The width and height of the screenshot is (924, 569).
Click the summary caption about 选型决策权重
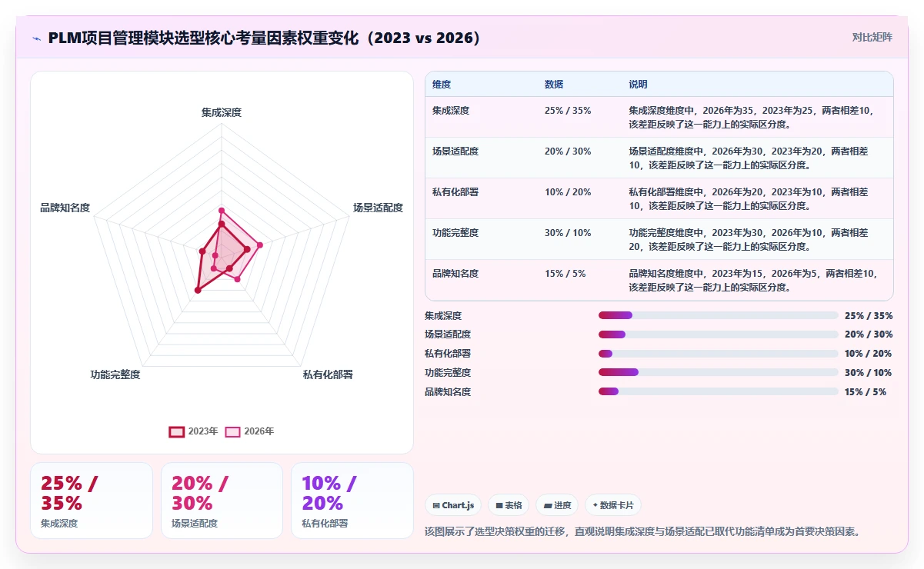coord(642,531)
